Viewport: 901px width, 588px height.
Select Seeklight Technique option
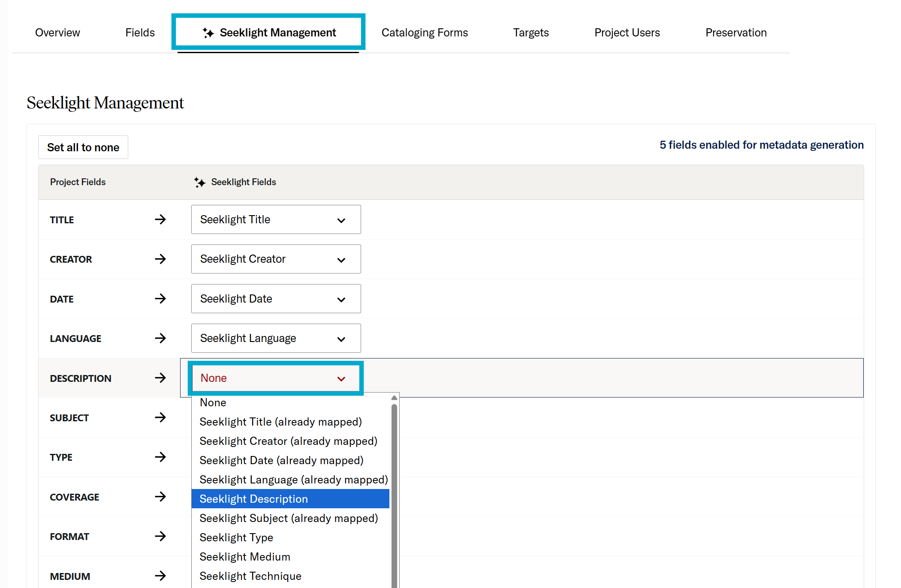pos(290,576)
